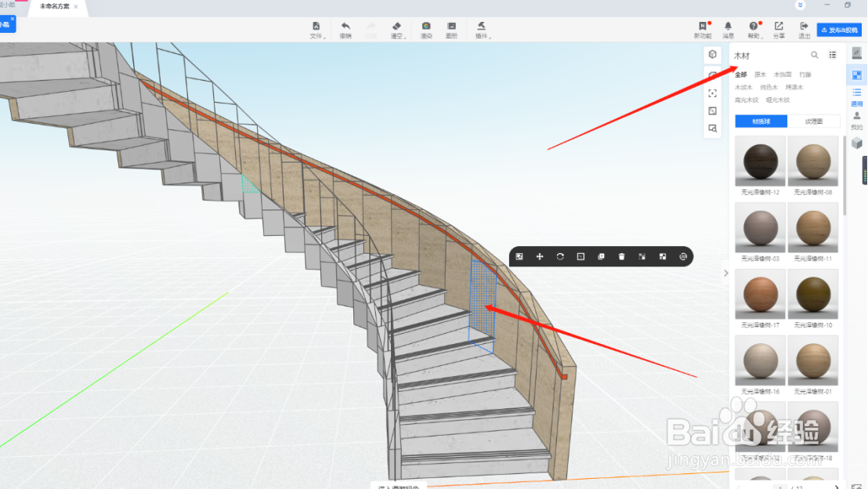Viewport: 868px width, 489px height.
Task: Click the scale icon in floating toolbar
Action: [x=580, y=256]
